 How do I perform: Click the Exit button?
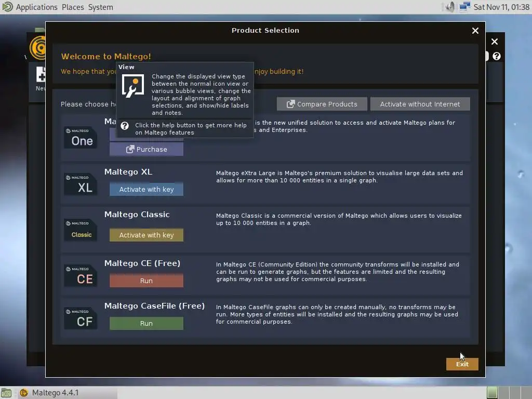click(462, 364)
